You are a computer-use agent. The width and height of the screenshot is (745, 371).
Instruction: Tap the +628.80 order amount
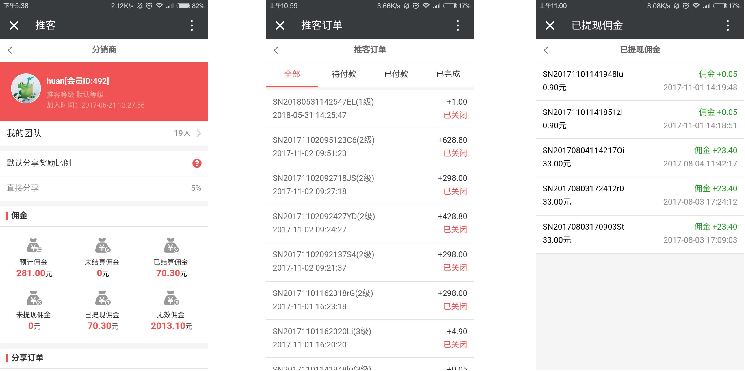point(453,140)
